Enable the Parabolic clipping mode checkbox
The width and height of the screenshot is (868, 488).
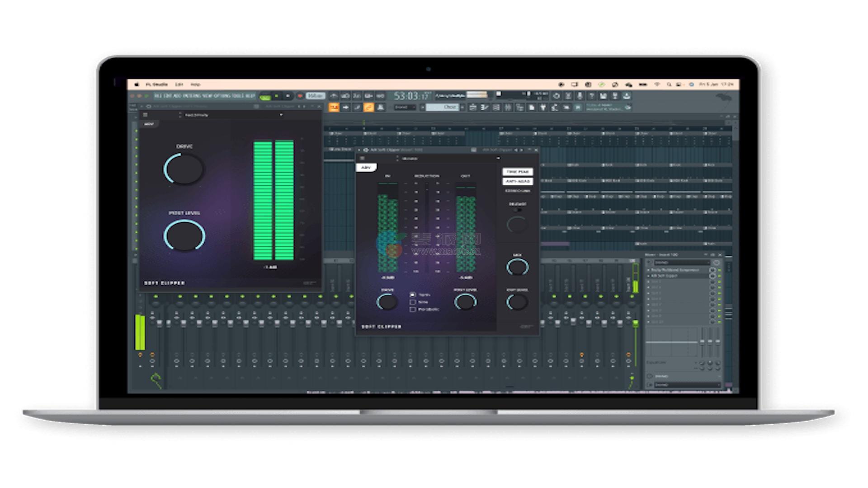tap(413, 310)
